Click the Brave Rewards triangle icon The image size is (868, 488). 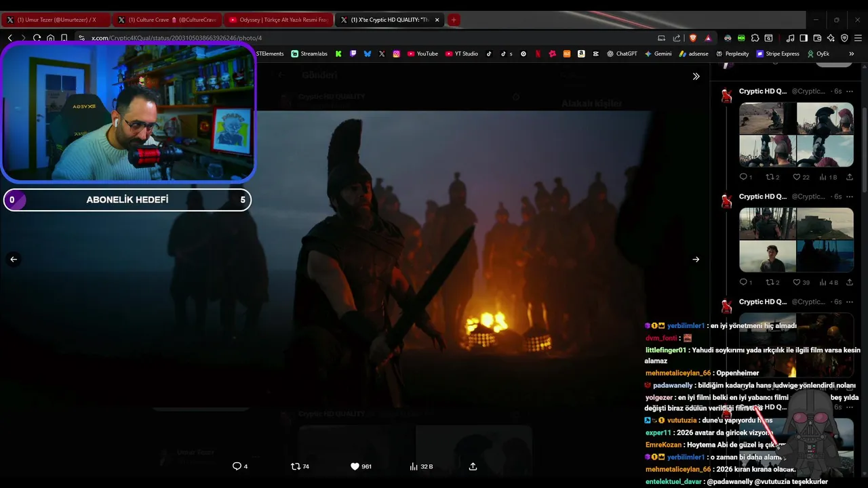click(708, 38)
